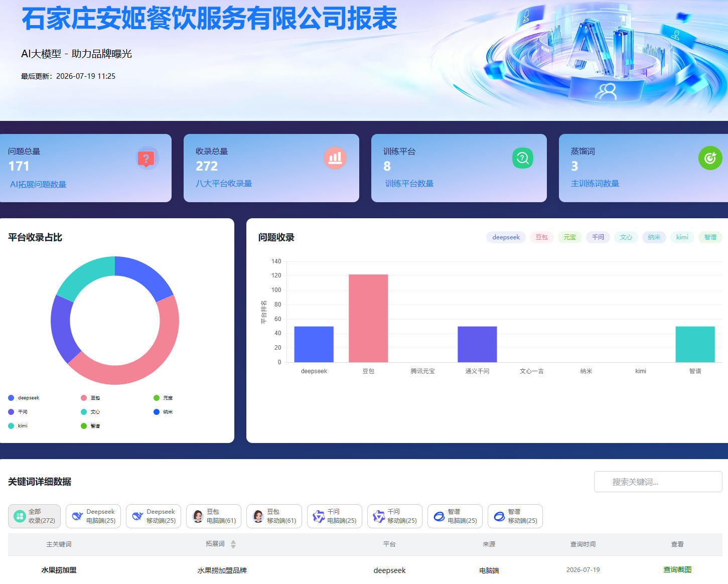Viewport: 728px width, 584px height.
Task: Click the 训练平台数量 link
Action: 409,184
